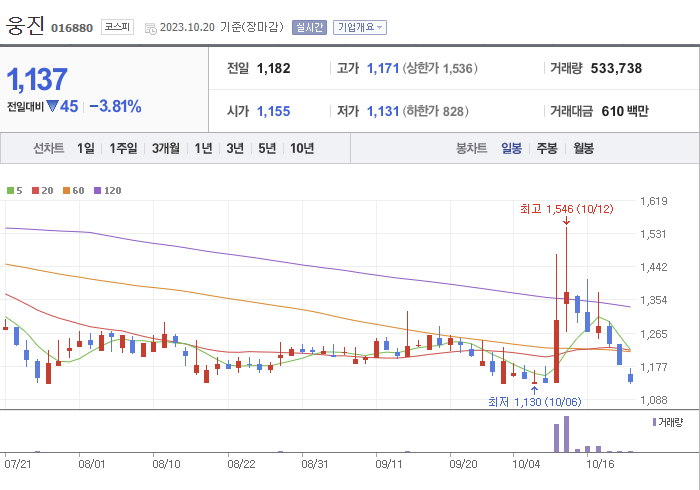Open the 기업개요 dropdown
This screenshot has width=700, height=490.
(360, 27)
